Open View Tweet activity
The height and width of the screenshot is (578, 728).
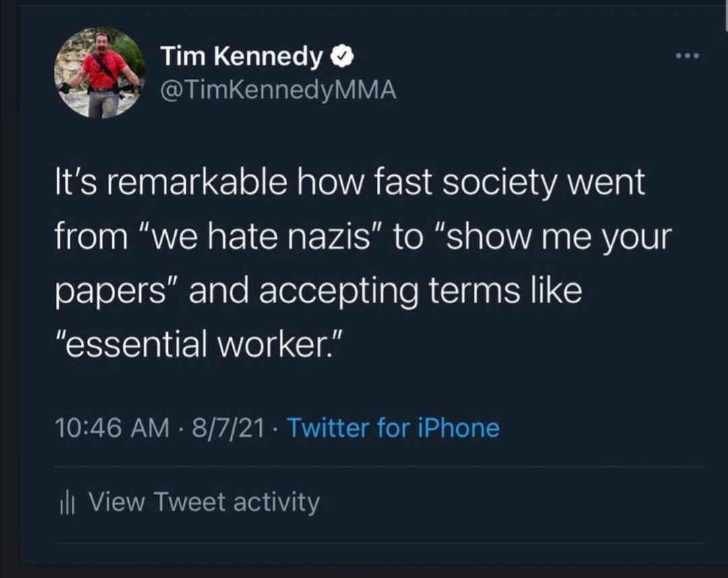(204, 502)
